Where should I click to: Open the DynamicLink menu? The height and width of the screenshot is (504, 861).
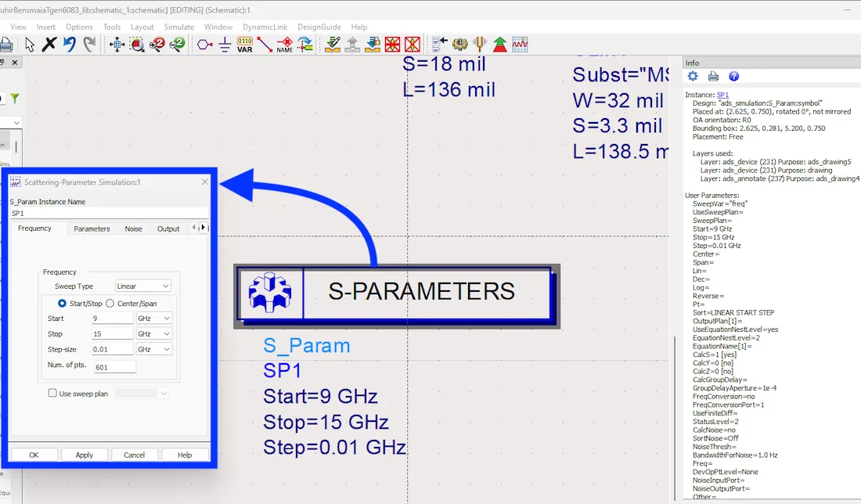265,27
